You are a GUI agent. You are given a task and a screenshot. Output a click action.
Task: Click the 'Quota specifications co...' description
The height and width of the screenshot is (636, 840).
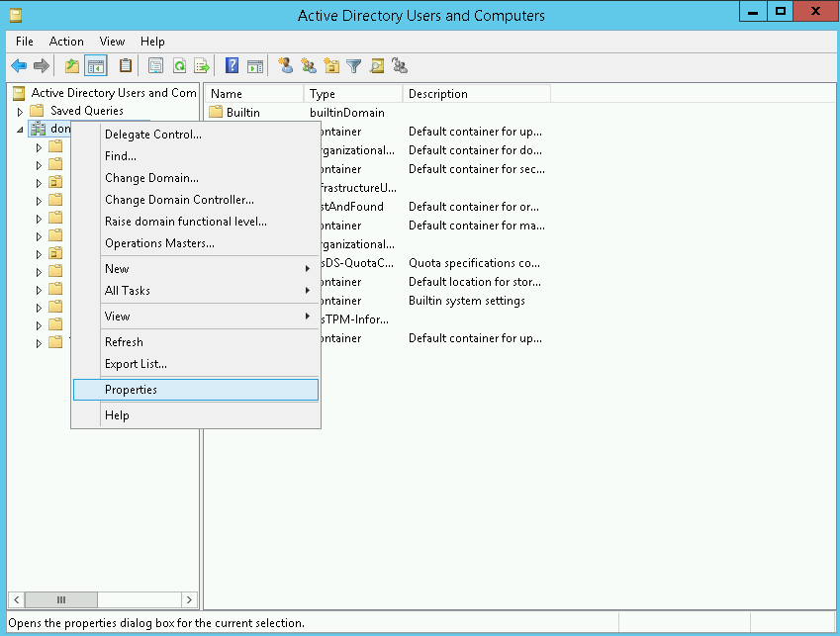tap(474, 263)
